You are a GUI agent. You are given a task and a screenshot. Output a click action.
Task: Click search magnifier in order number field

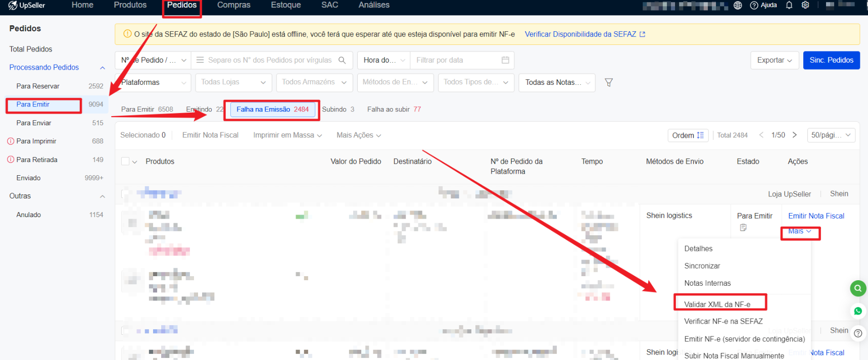pyautogui.click(x=342, y=60)
